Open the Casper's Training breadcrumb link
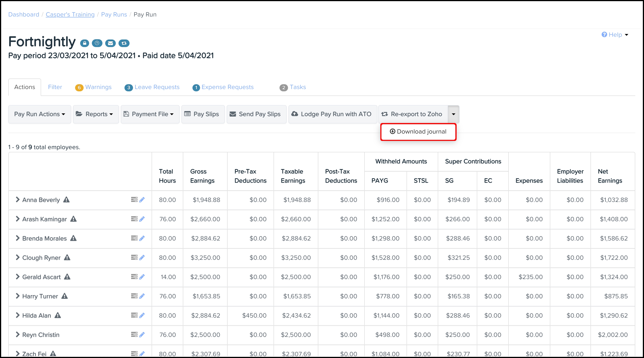This screenshot has width=644, height=358. click(70, 14)
